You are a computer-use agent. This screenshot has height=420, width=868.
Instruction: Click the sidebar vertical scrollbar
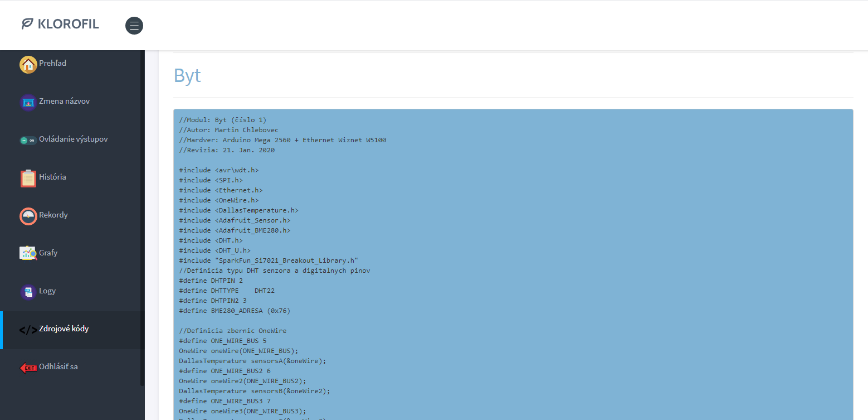pos(142,218)
